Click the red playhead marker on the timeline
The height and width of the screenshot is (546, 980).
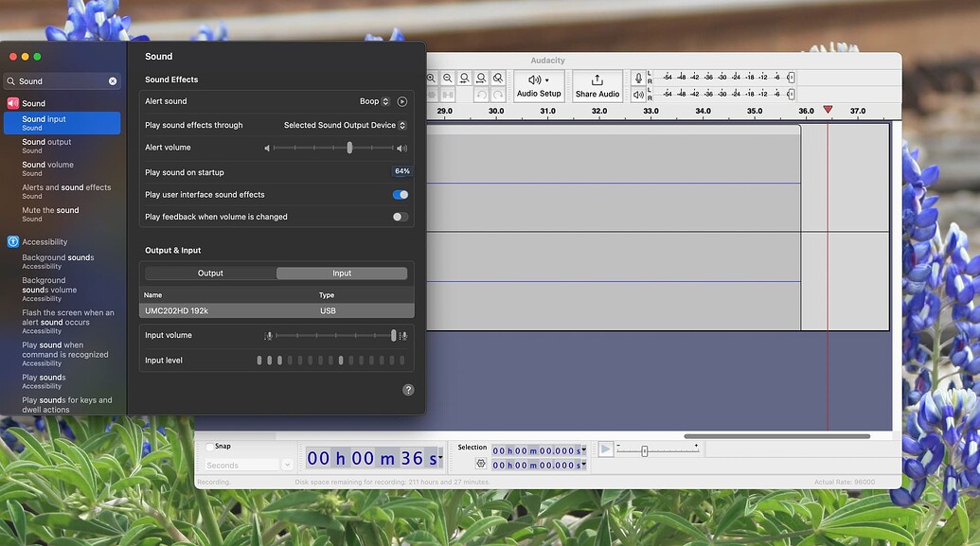pyautogui.click(x=829, y=110)
